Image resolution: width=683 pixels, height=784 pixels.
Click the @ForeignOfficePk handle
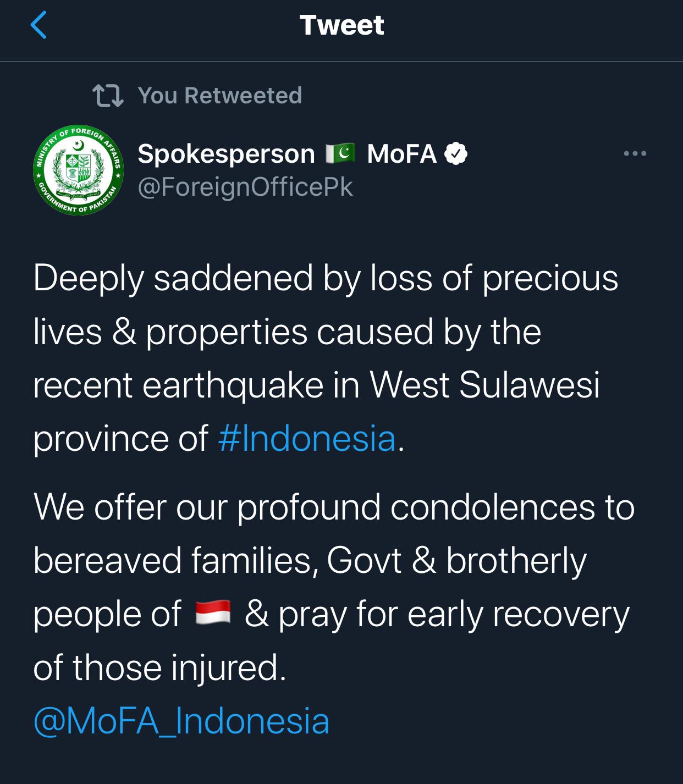point(245,187)
